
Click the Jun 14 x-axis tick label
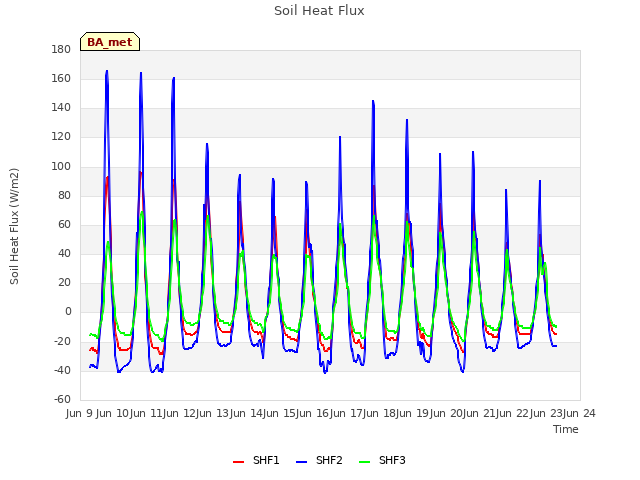tap(244, 413)
